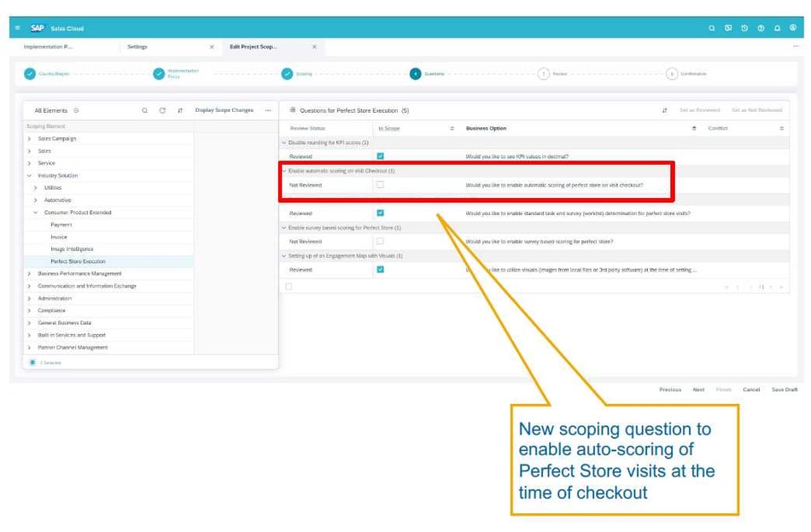Screen dimensions: 811x532
Task: Click Set as Reviewed
Action: 699,110
